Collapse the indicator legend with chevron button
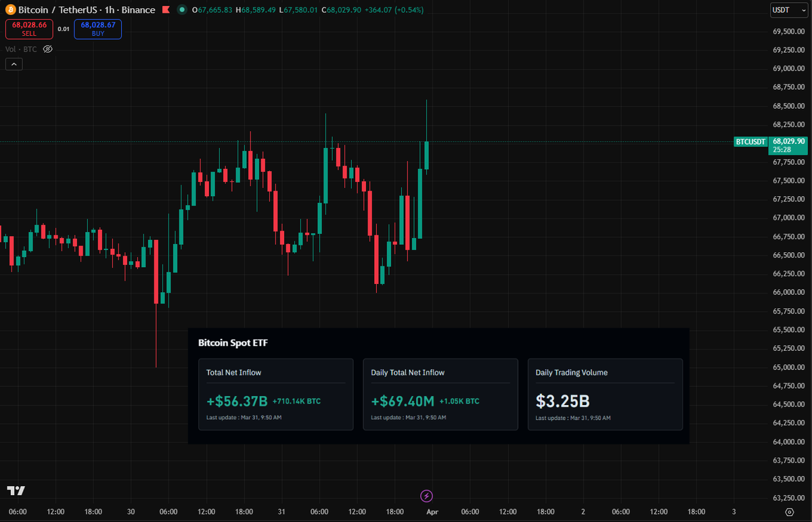The height and width of the screenshot is (522, 812). point(14,64)
